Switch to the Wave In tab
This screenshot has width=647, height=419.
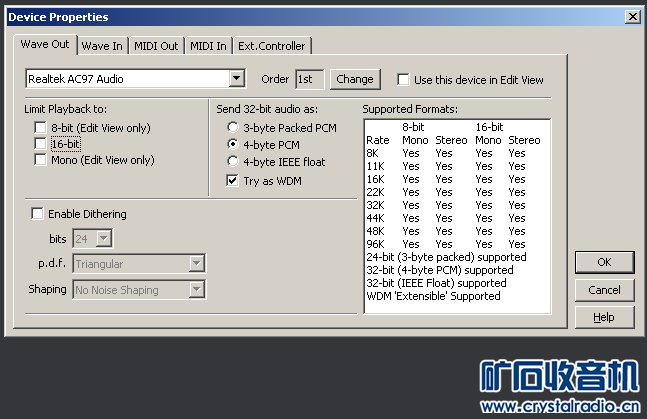click(102, 46)
